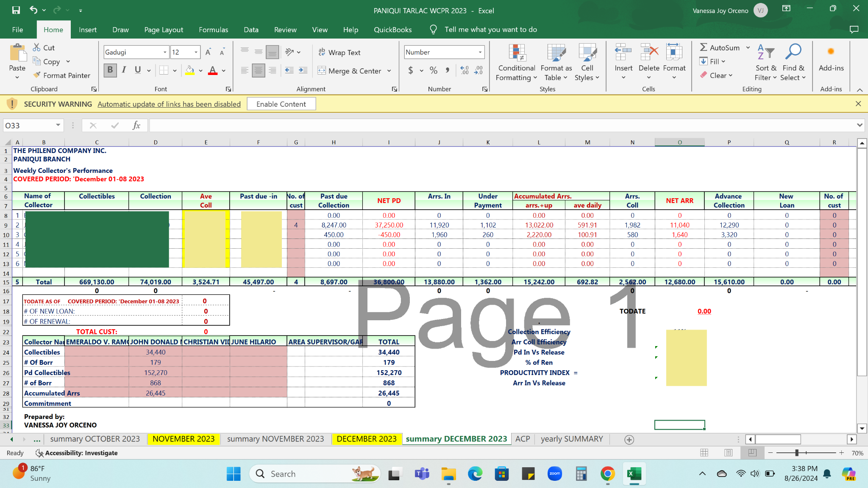Click the Borders icon in Font group
Image resolution: width=868 pixels, height=488 pixels.
[x=164, y=70]
